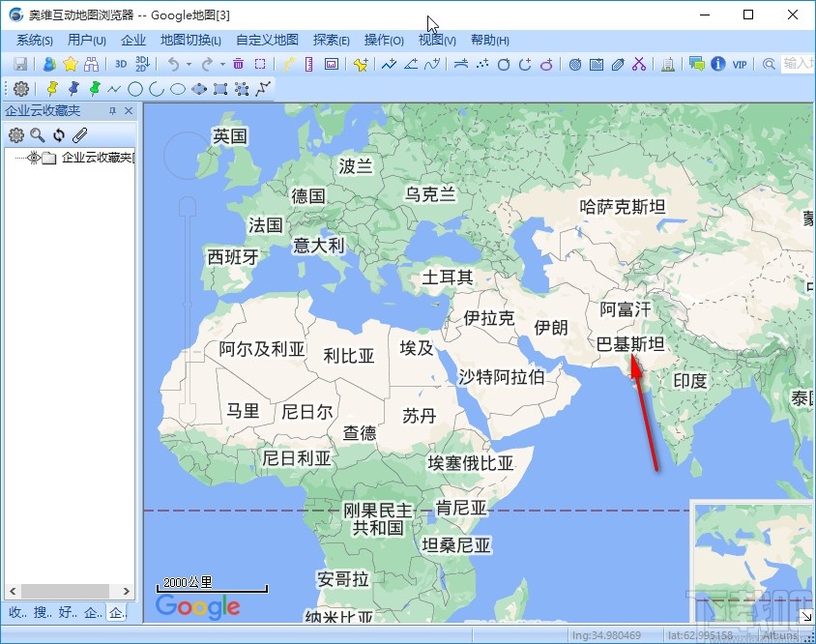Open the 帮助(H) menu
The image size is (816, 644).
[490, 40]
